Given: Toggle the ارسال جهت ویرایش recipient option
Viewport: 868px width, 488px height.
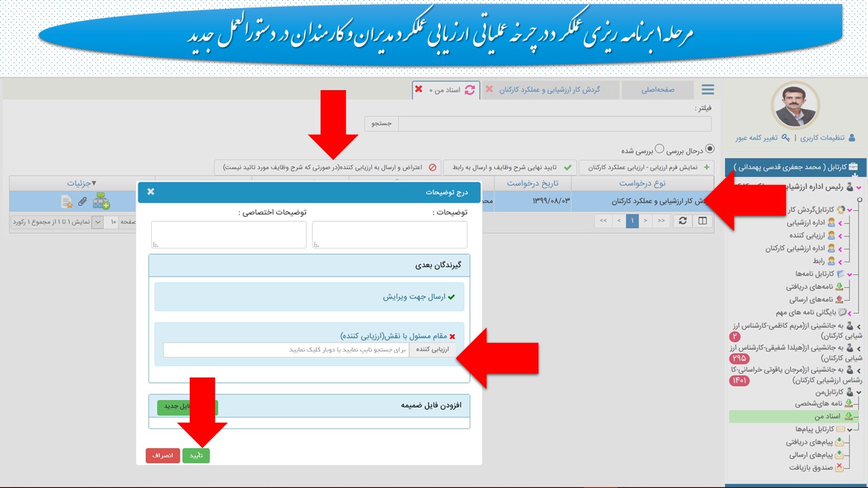Looking at the screenshot, I should [x=309, y=297].
